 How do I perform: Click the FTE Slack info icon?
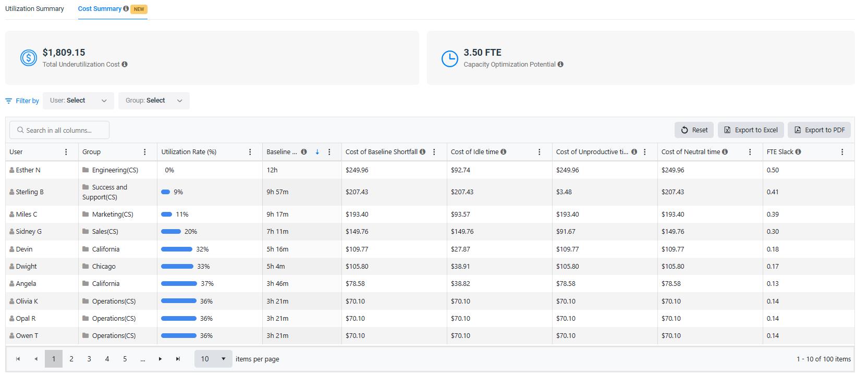[798, 152]
